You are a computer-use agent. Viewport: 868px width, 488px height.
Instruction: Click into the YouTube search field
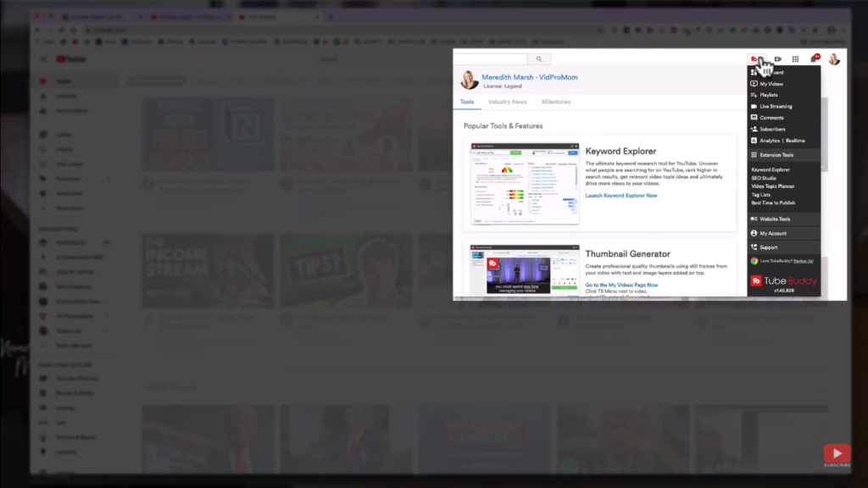(x=491, y=58)
